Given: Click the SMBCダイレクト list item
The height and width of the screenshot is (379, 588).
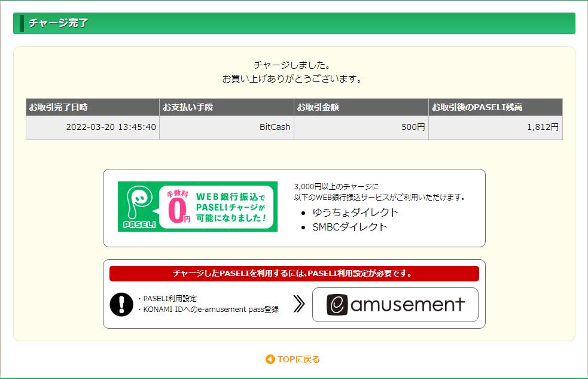Looking at the screenshot, I should [349, 227].
